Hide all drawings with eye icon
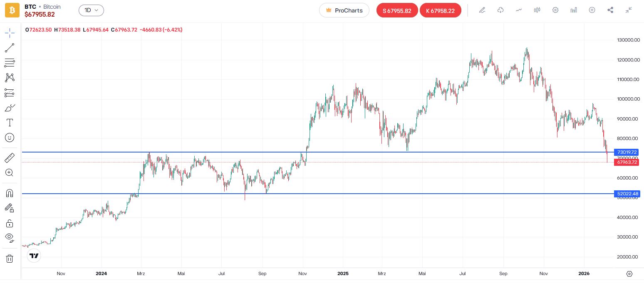Screen dimensions: 644x283 click(x=10, y=237)
